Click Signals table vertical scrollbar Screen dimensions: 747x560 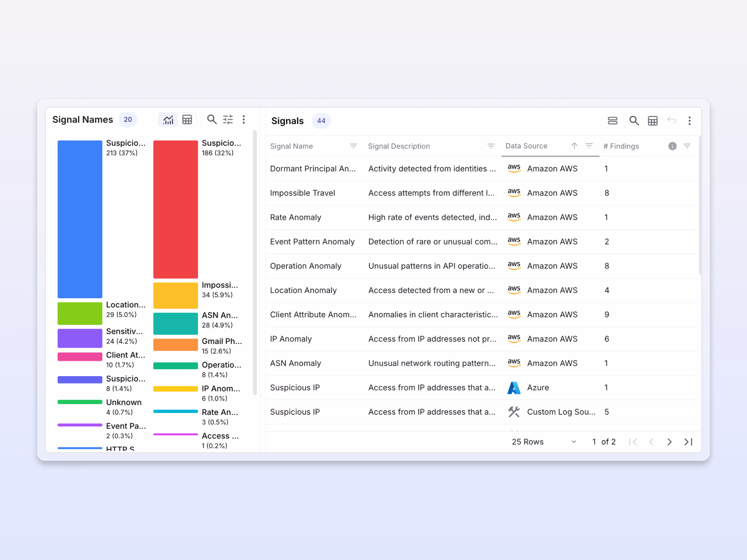(x=700, y=205)
